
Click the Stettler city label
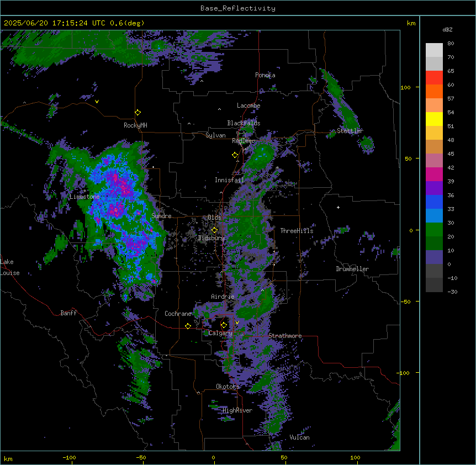click(x=350, y=131)
